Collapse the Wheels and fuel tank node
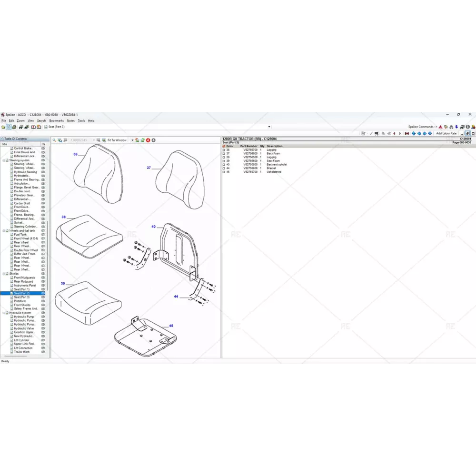This screenshot has width=476, height=476. click(x=4, y=231)
